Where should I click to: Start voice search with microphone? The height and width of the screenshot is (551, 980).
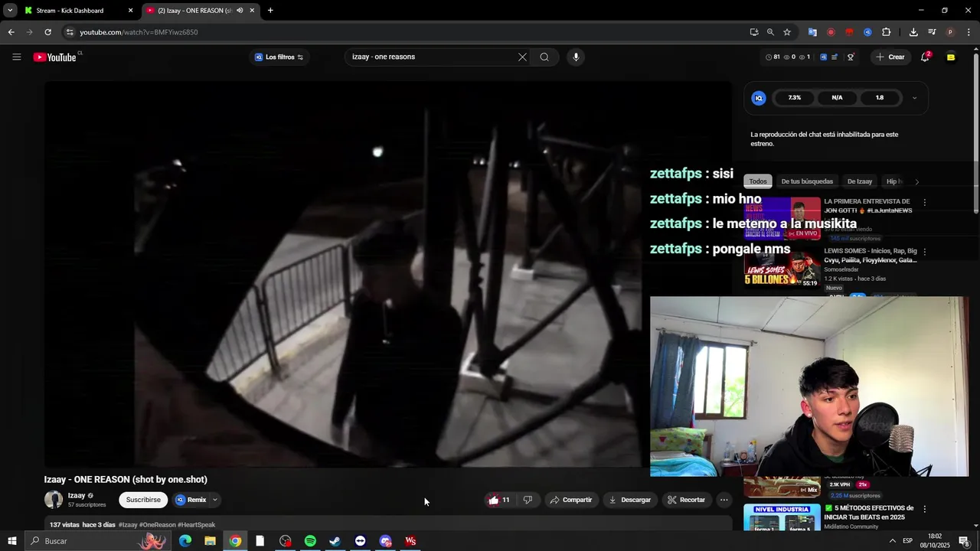click(576, 57)
